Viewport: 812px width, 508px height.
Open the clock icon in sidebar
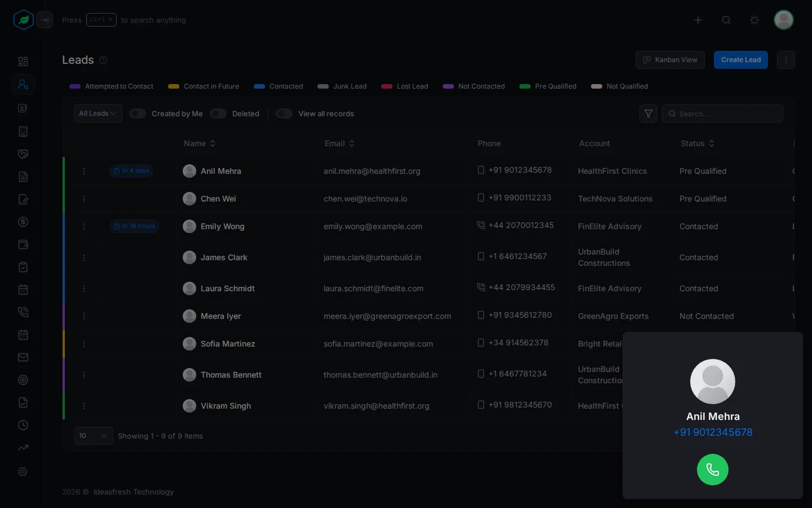click(23, 425)
